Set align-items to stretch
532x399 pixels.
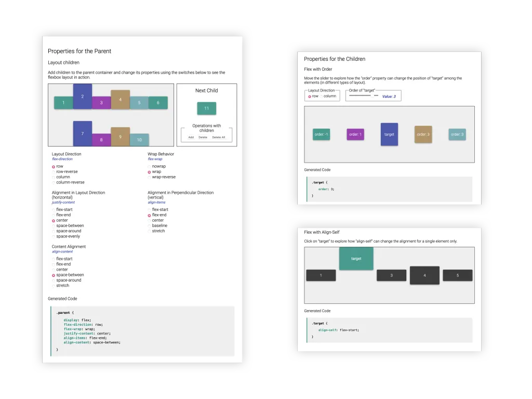coord(149,231)
